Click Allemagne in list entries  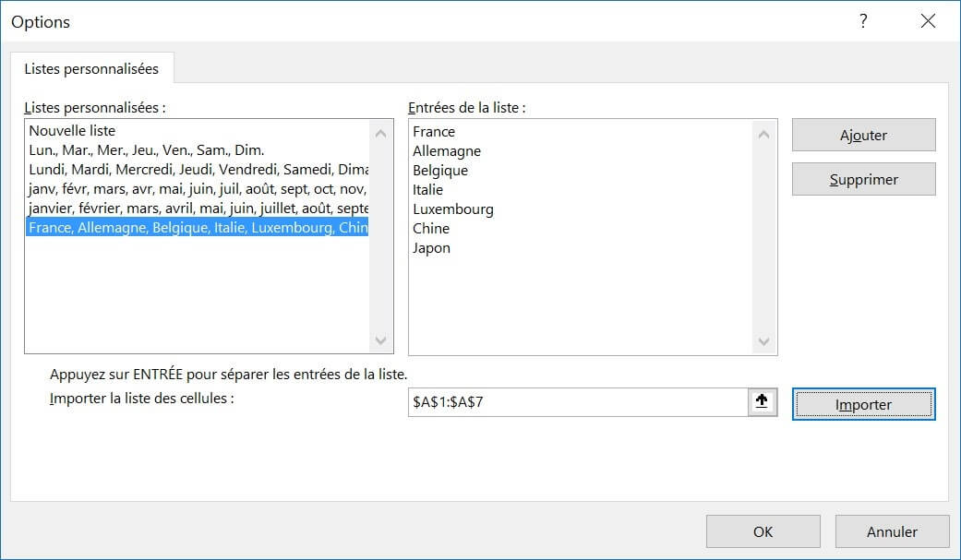pos(447,150)
